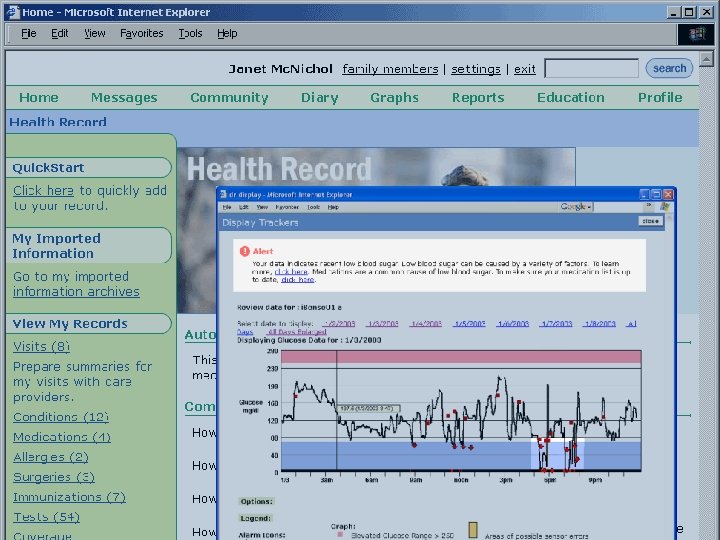Click the glucose graph value tooltip label

369,409
